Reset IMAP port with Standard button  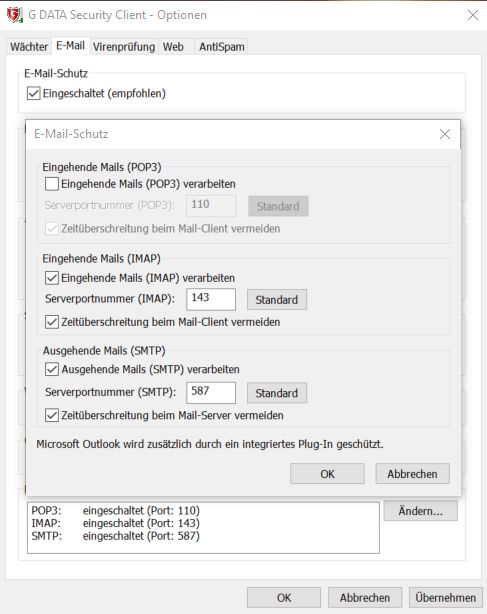click(277, 300)
